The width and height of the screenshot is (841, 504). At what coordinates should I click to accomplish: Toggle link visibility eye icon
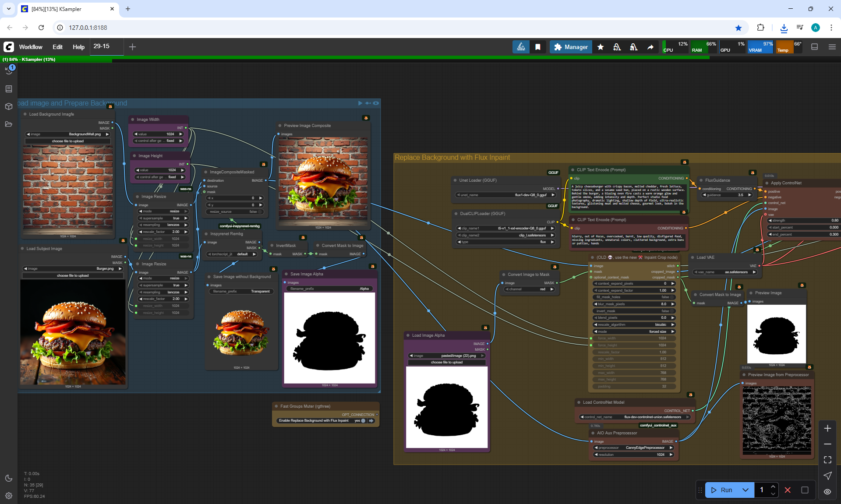[x=827, y=492]
